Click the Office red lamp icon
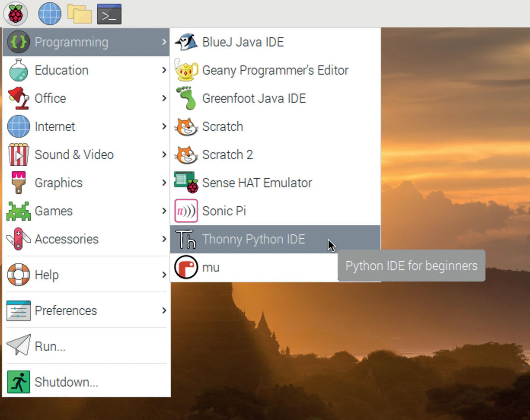 click(19, 98)
